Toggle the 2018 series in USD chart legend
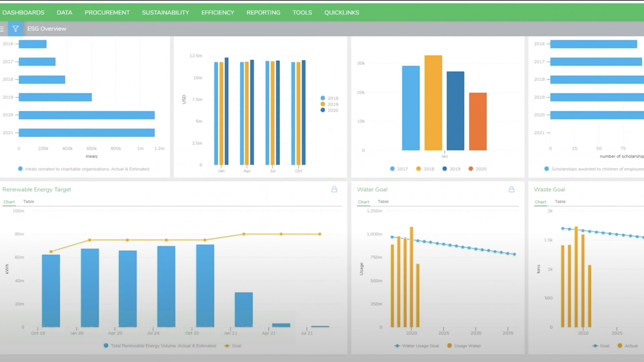644x362 pixels. (329, 98)
